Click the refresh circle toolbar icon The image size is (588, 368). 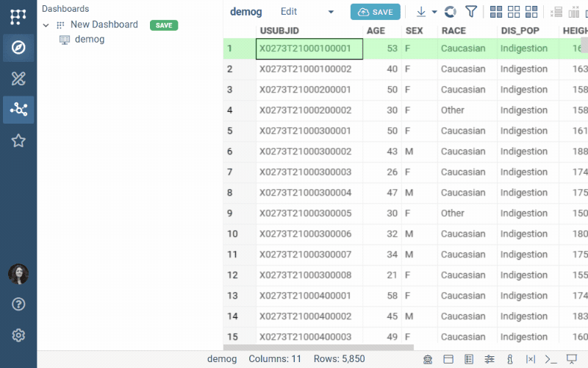(450, 12)
